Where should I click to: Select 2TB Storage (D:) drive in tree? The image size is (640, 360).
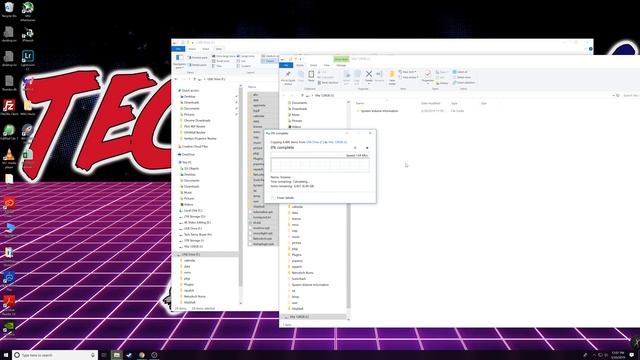click(x=194, y=216)
